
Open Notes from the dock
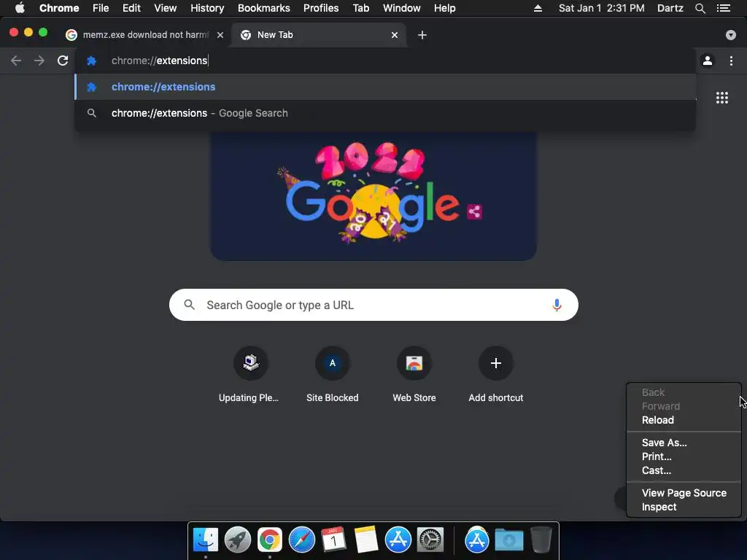point(366,540)
